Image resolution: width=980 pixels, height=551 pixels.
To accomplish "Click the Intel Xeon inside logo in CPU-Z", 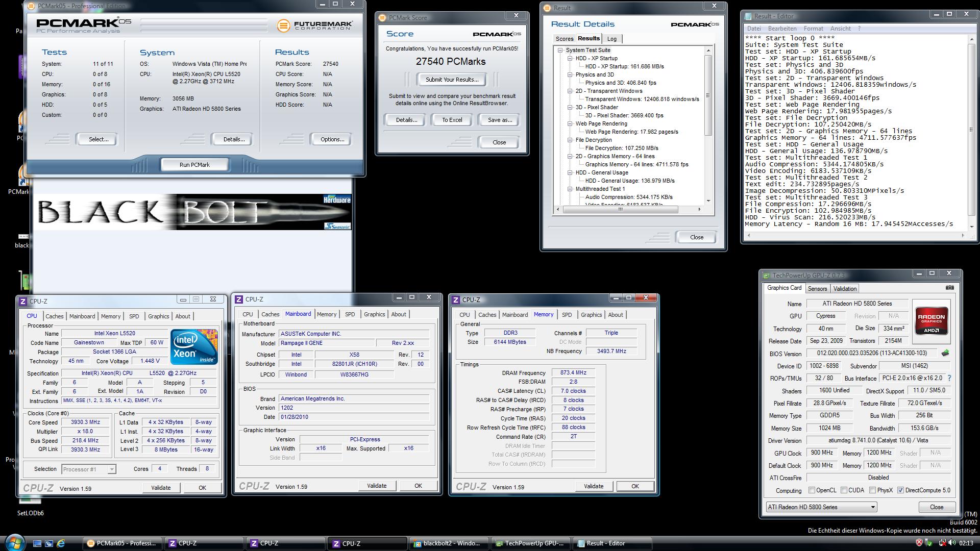I will tap(194, 347).
